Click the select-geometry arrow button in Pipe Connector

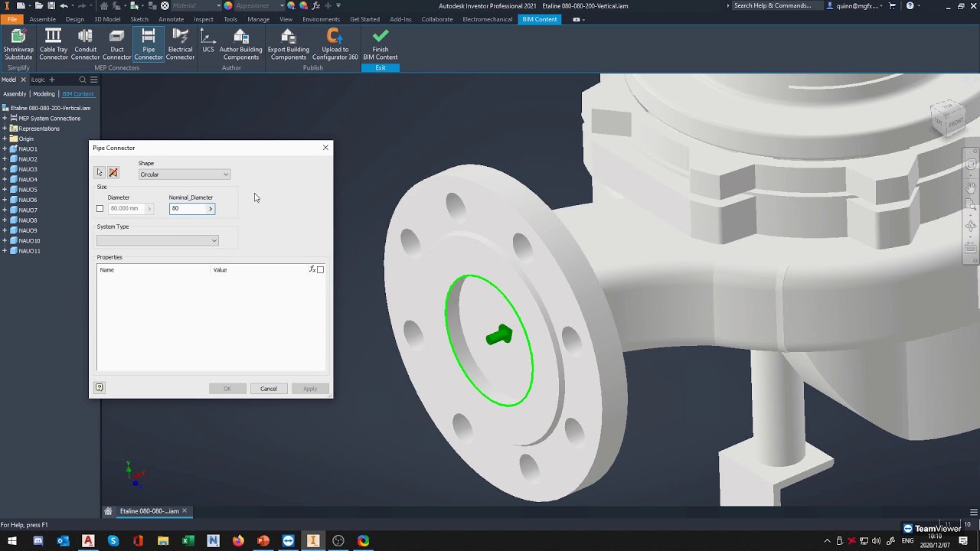pyautogui.click(x=100, y=173)
